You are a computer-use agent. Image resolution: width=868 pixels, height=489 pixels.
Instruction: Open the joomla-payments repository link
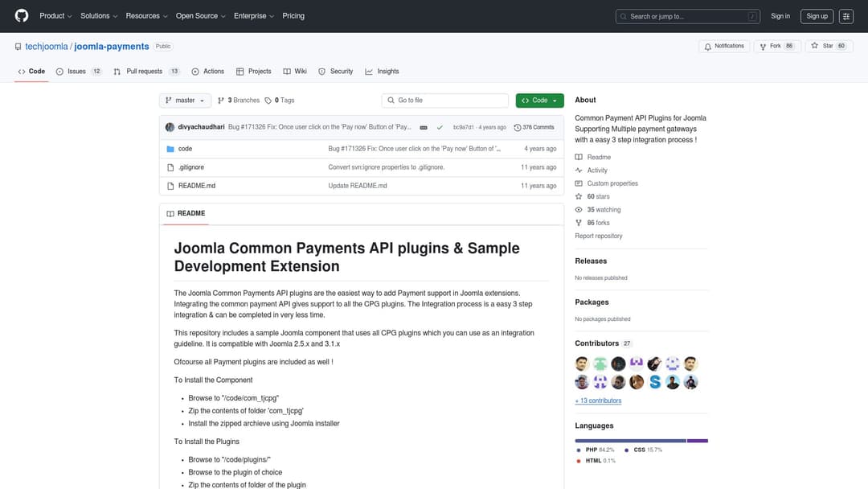111,47
